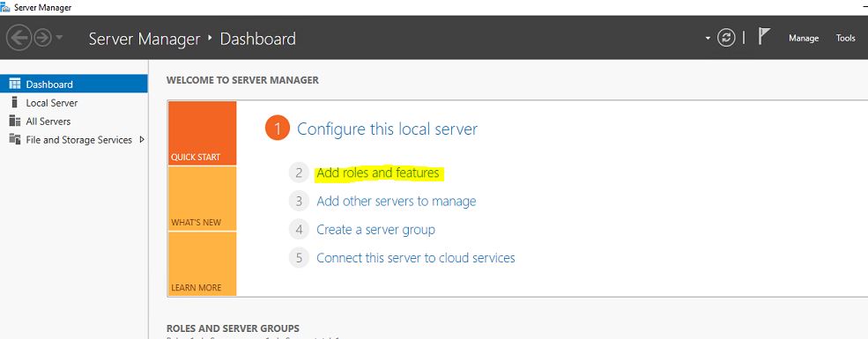
Task: Open the notifications flag icon
Action: [x=764, y=37]
